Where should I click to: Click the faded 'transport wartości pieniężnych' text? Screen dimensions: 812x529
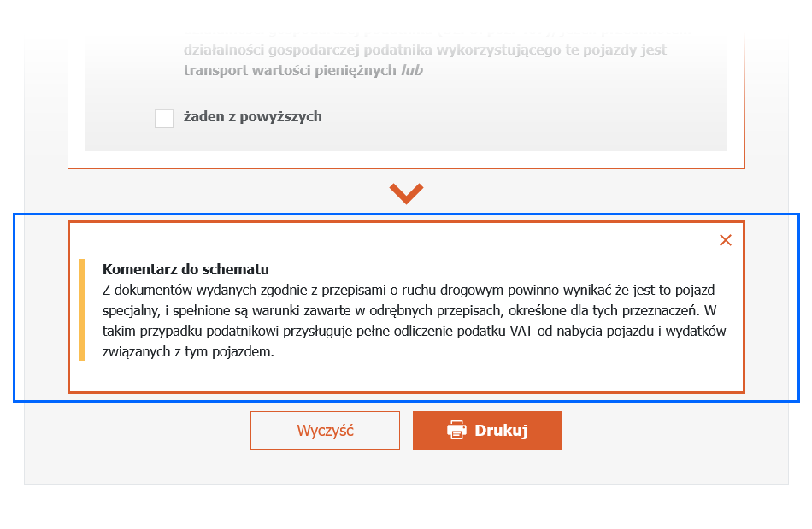pos(290,70)
